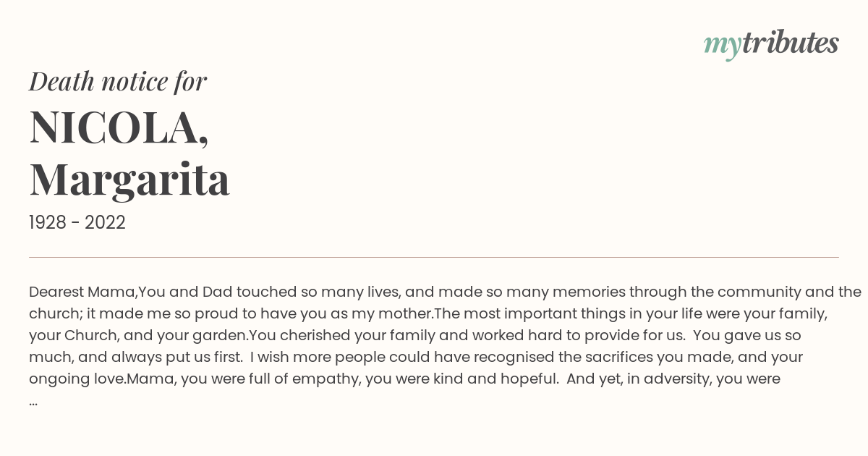Click the line starting "much, and always put us"
The height and width of the screenshot is (456, 868).
pos(416,358)
